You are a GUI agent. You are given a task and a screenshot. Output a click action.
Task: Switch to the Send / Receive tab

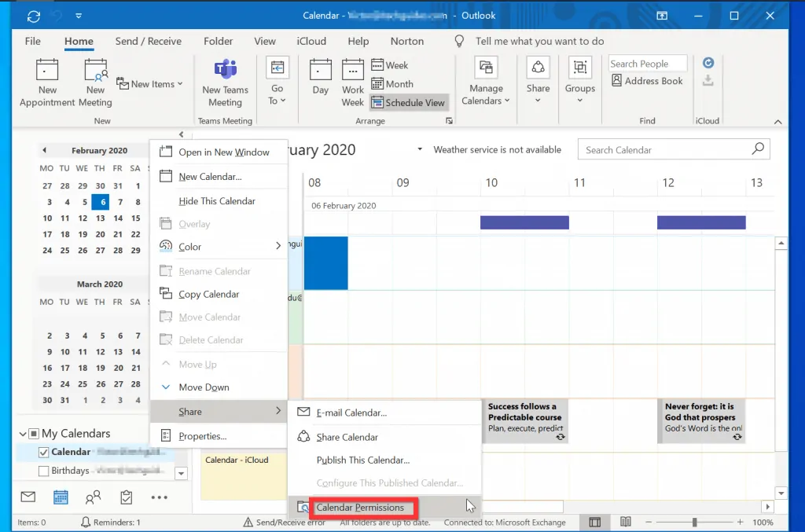pos(149,41)
